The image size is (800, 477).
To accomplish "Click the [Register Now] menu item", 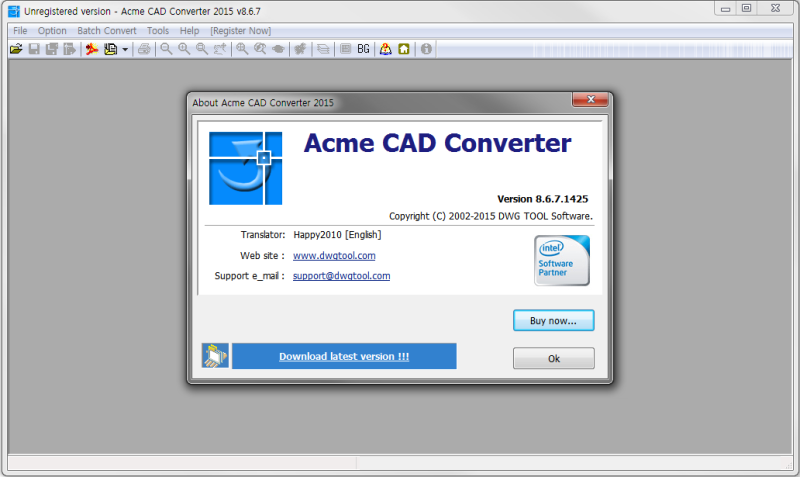I will [240, 31].
